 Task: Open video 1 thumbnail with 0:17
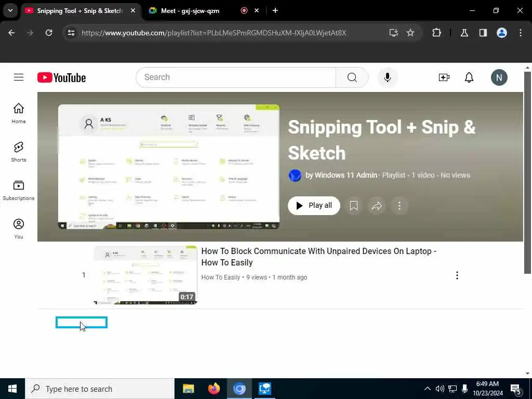coord(145,275)
